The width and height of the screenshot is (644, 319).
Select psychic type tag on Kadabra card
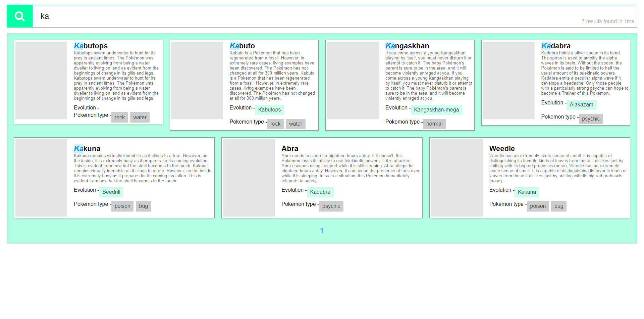click(591, 119)
